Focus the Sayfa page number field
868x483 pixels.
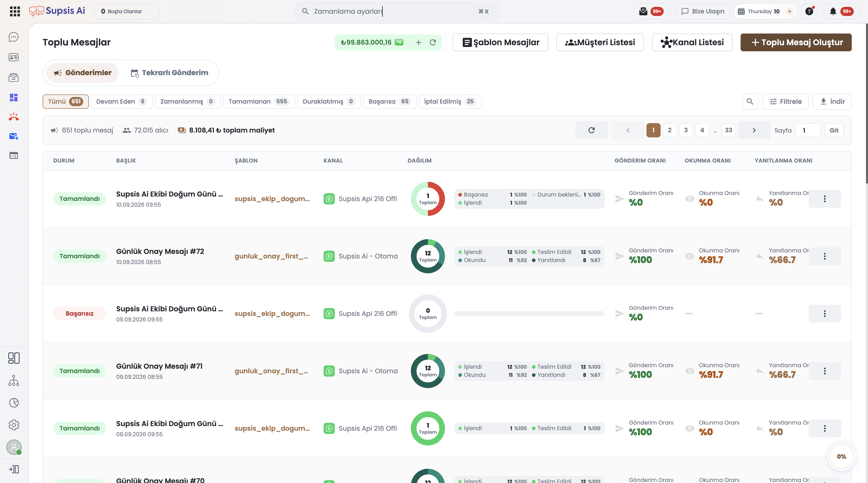point(808,130)
